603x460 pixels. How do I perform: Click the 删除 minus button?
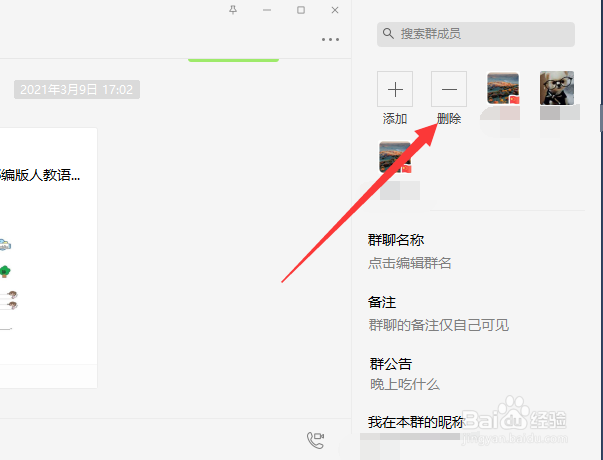449,89
